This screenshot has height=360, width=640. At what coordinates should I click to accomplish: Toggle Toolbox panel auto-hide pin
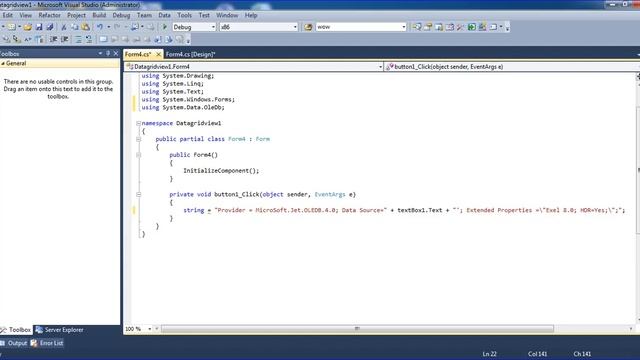(108, 53)
